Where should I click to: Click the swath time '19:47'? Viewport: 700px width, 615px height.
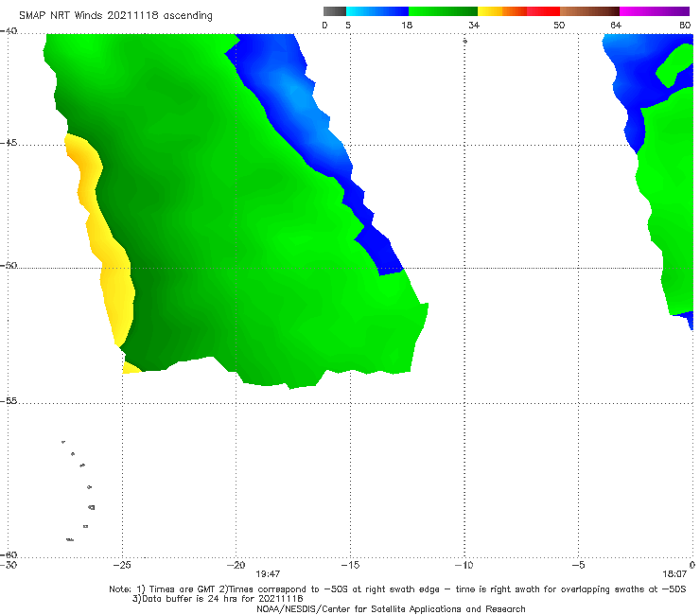(x=268, y=574)
